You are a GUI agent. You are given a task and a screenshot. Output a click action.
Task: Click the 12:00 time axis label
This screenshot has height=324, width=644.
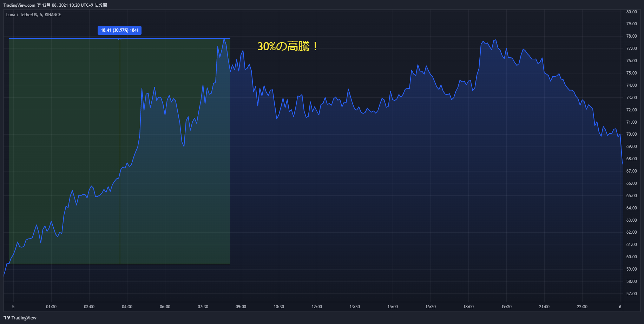(317, 307)
